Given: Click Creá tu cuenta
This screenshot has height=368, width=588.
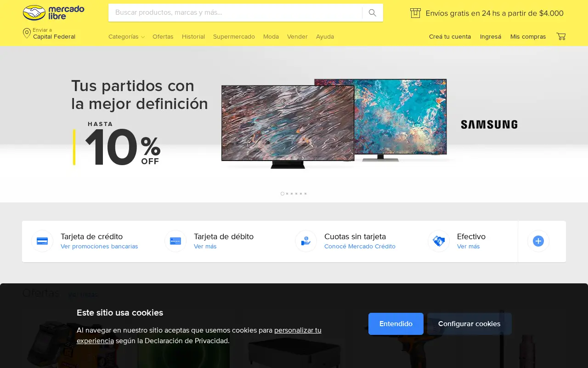Looking at the screenshot, I should coord(450,37).
